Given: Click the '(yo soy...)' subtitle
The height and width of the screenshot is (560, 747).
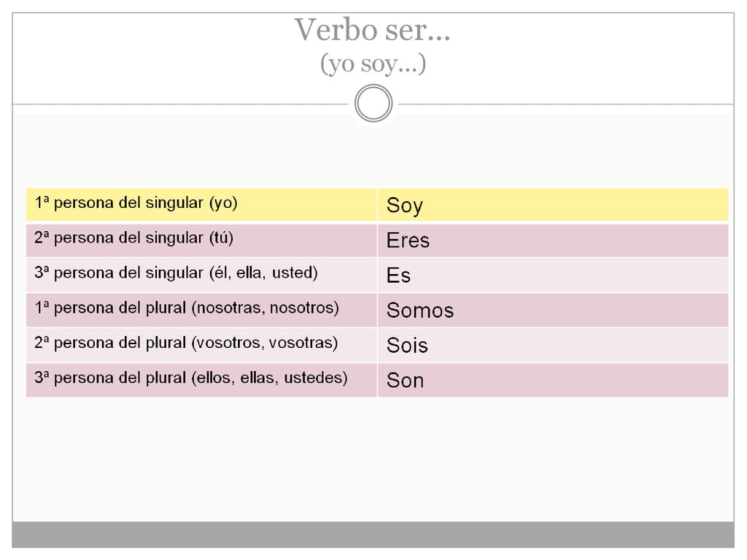Looking at the screenshot, I should (373, 64).
